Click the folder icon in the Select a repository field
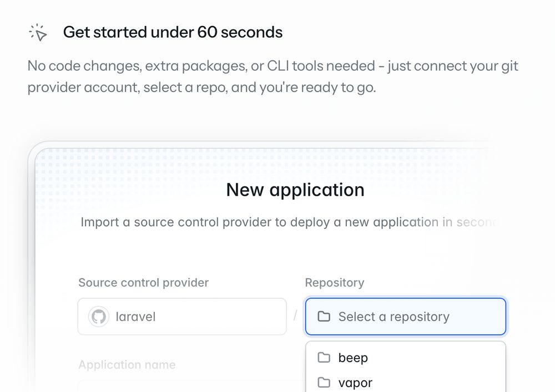555x392 pixels. coord(324,317)
